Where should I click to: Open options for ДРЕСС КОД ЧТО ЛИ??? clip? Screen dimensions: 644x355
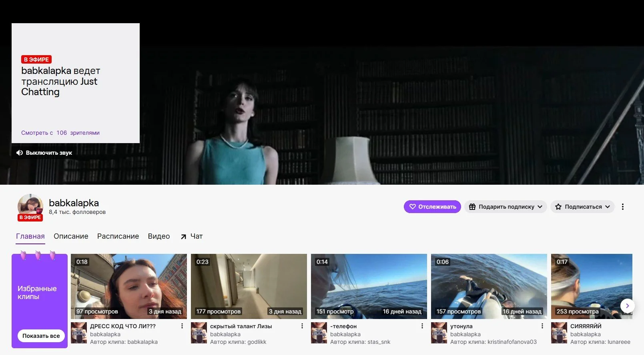point(182,326)
